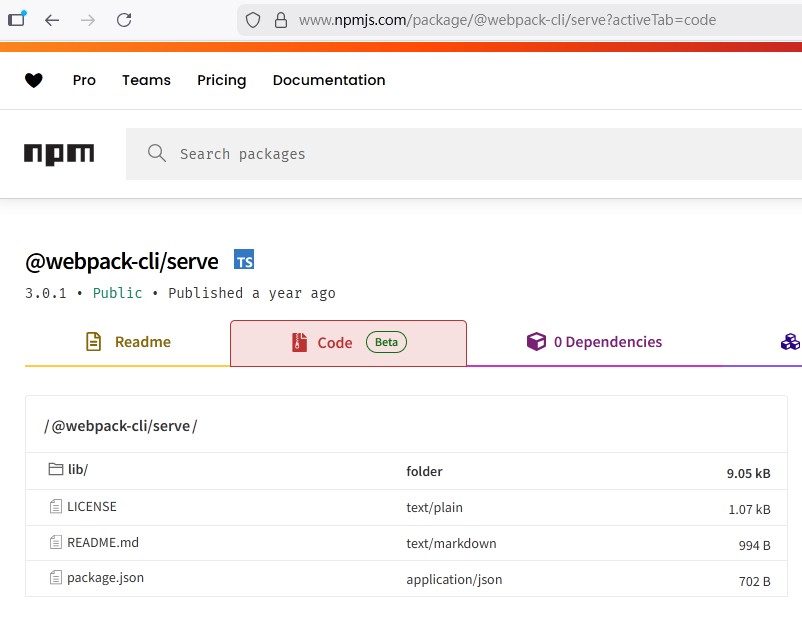Click the 'application/json' type cell
The height and width of the screenshot is (623, 802).
click(x=454, y=580)
